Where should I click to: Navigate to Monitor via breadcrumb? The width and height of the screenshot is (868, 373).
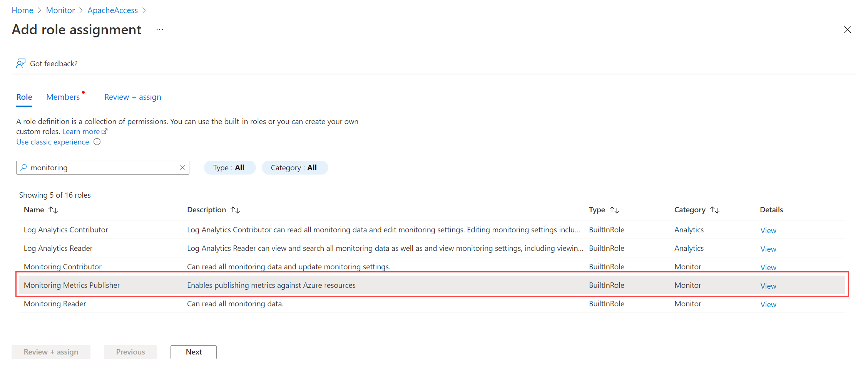pyautogui.click(x=60, y=10)
